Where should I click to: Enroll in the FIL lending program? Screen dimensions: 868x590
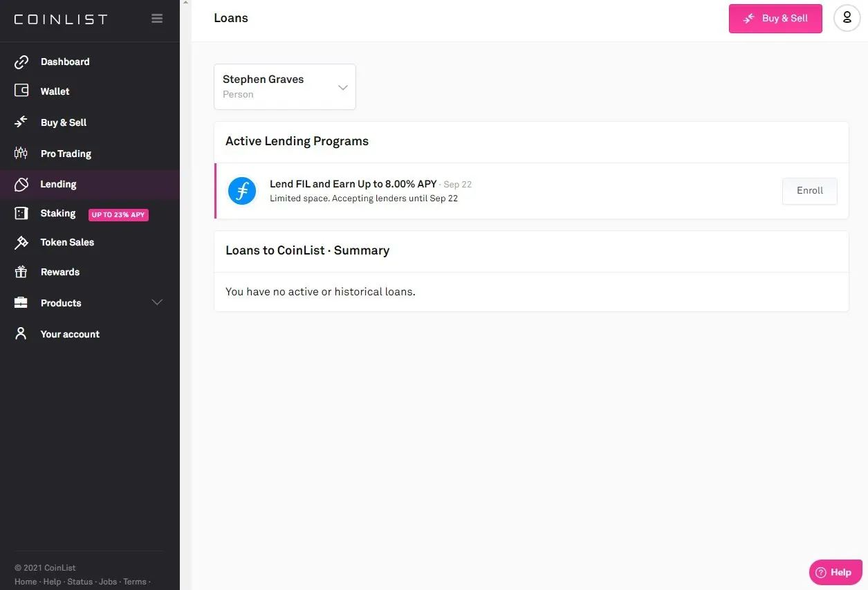pos(810,191)
